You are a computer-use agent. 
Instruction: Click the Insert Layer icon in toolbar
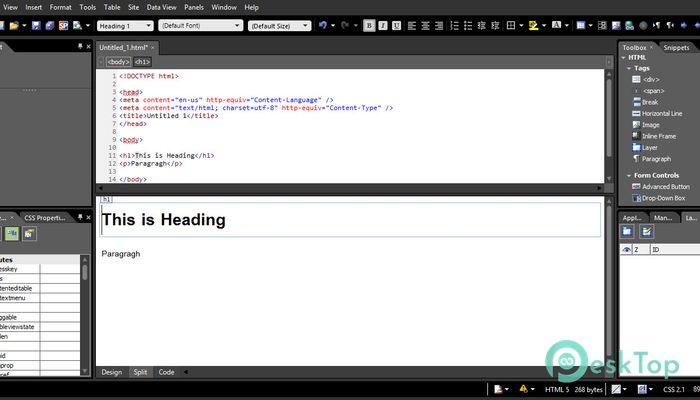coord(602,26)
